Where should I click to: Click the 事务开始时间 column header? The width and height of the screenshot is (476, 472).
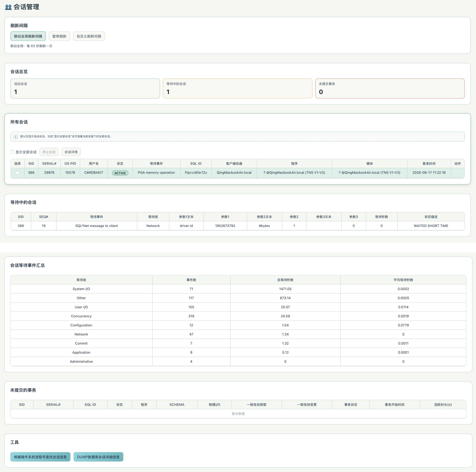(394, 405)
